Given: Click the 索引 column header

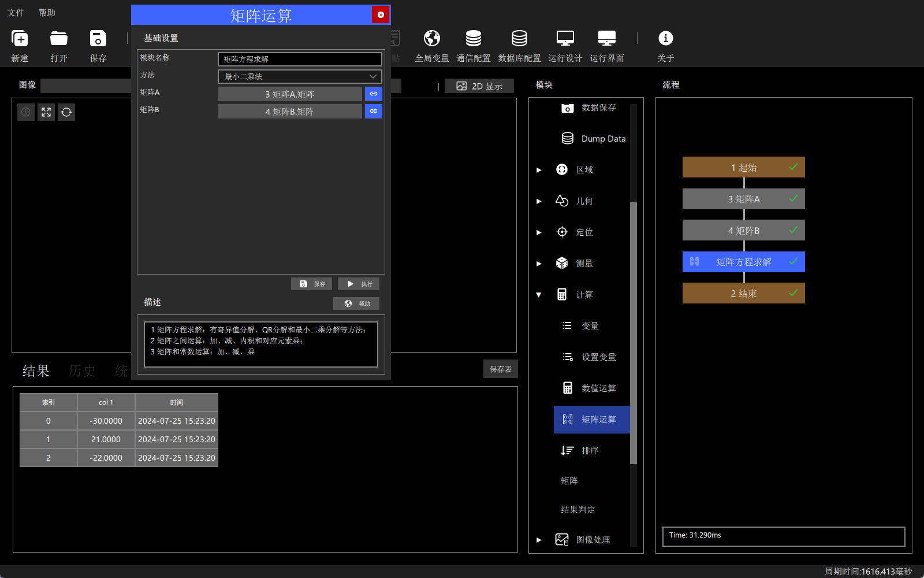Looking at the screenshot, I should pyautogui.click(x=49, y=402).
